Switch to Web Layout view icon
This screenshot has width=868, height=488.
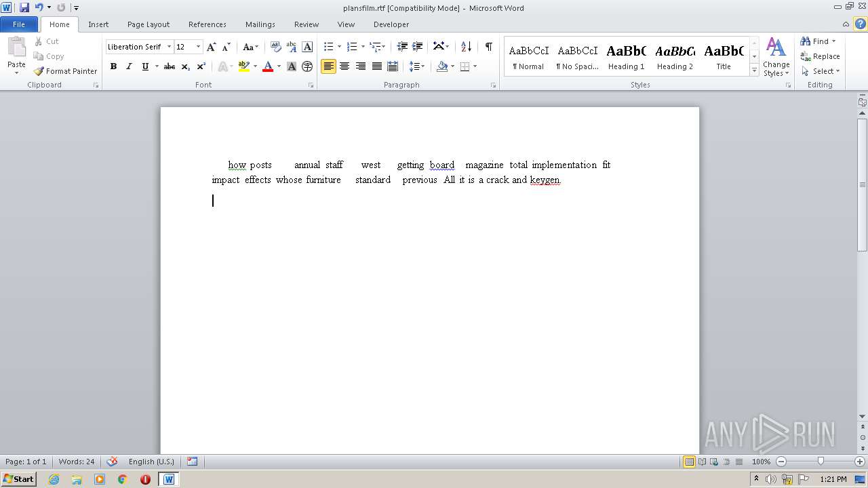(714, 462)
